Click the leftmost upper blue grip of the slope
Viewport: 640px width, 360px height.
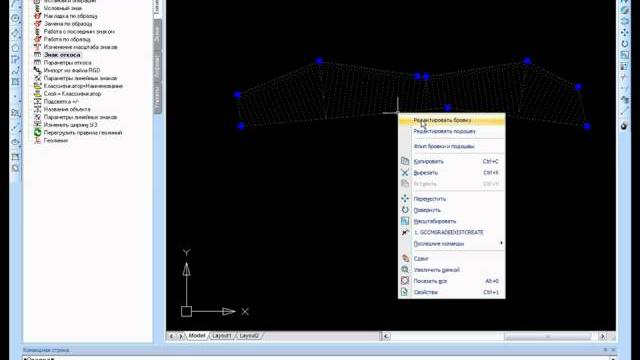238,95
